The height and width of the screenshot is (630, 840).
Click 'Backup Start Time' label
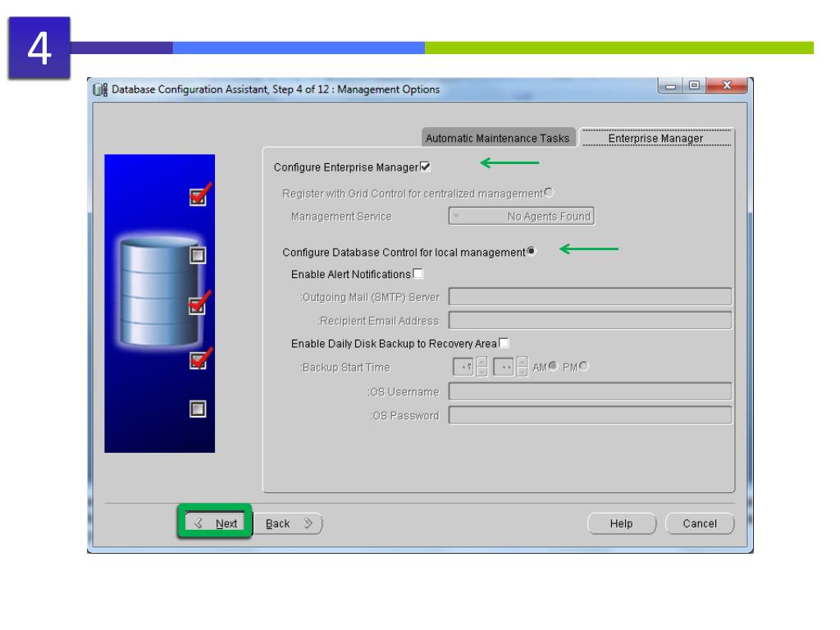coord(345,367)
